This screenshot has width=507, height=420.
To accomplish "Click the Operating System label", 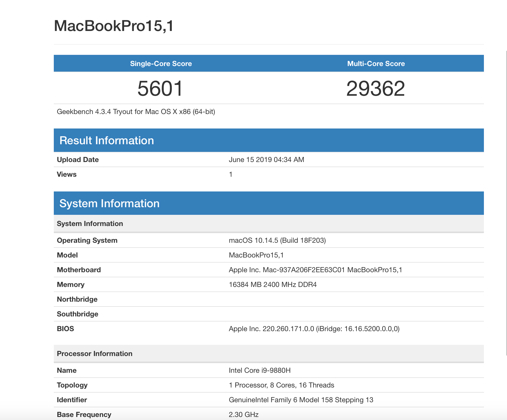I will click(x=87, y=240).
